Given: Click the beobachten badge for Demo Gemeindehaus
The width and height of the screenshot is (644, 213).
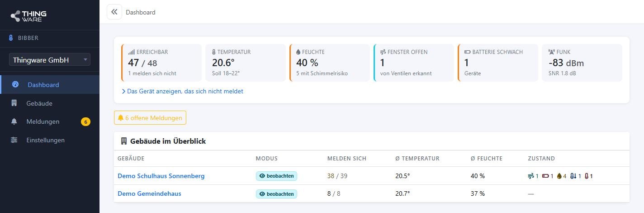Looking at the screenshot, I should pos(276,194).
